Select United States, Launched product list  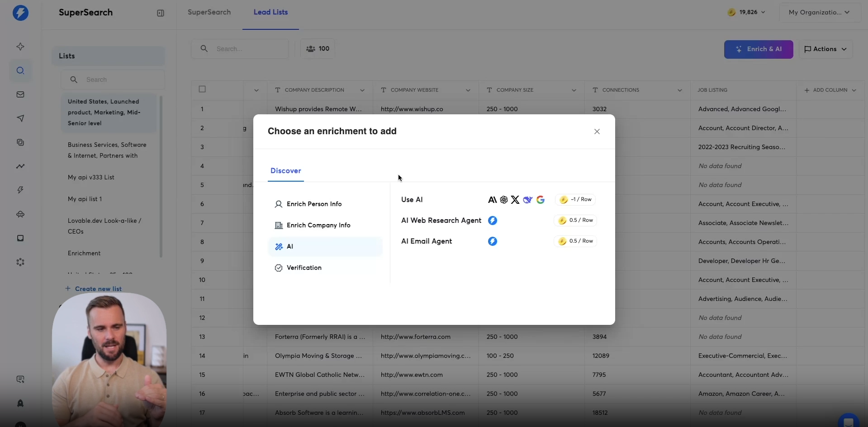tap(109, 113)
